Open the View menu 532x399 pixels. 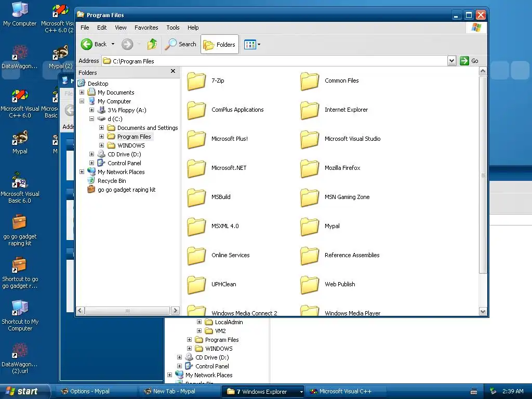[x=121, y=28]
